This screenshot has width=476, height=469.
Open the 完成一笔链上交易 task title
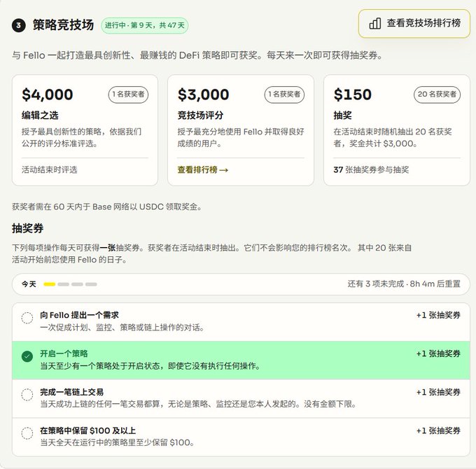(71, 392)
